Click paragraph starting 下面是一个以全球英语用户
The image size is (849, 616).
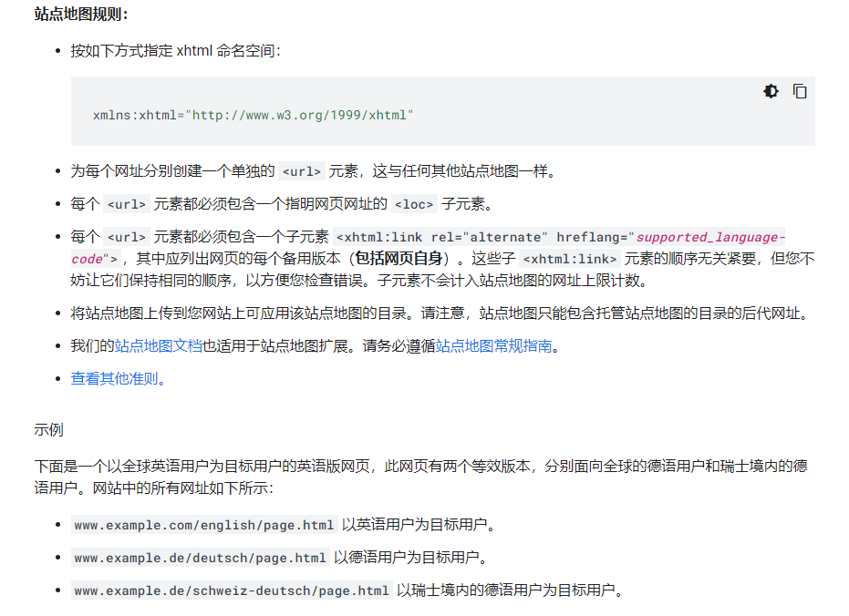(x=420, y=477)
